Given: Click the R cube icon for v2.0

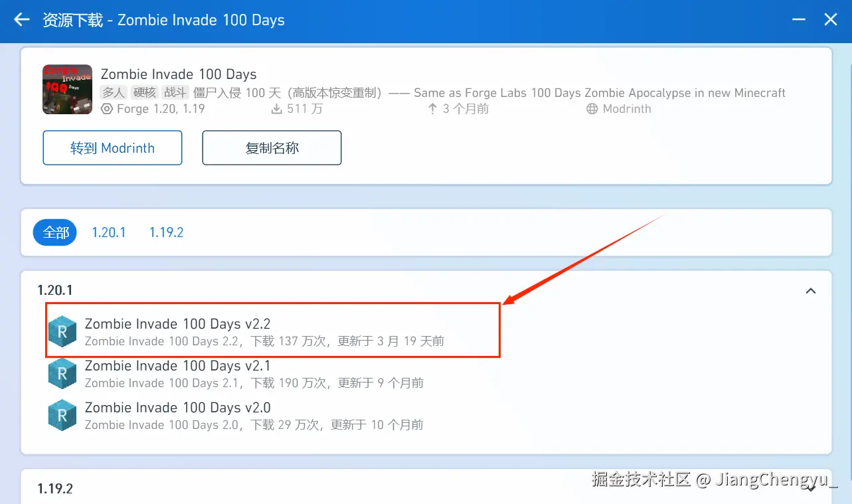Looking at the screenshot, I should click(62, 415).
